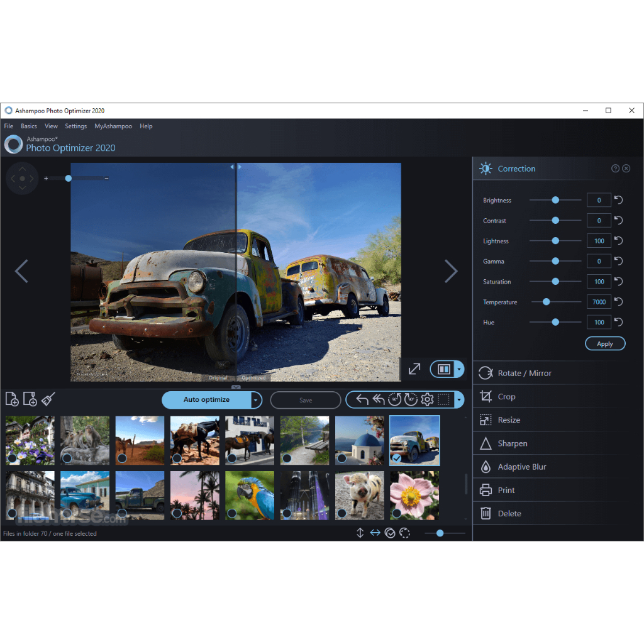Click the clear list broom icon
Screen dimensions: 644x644
coord(48,399)
